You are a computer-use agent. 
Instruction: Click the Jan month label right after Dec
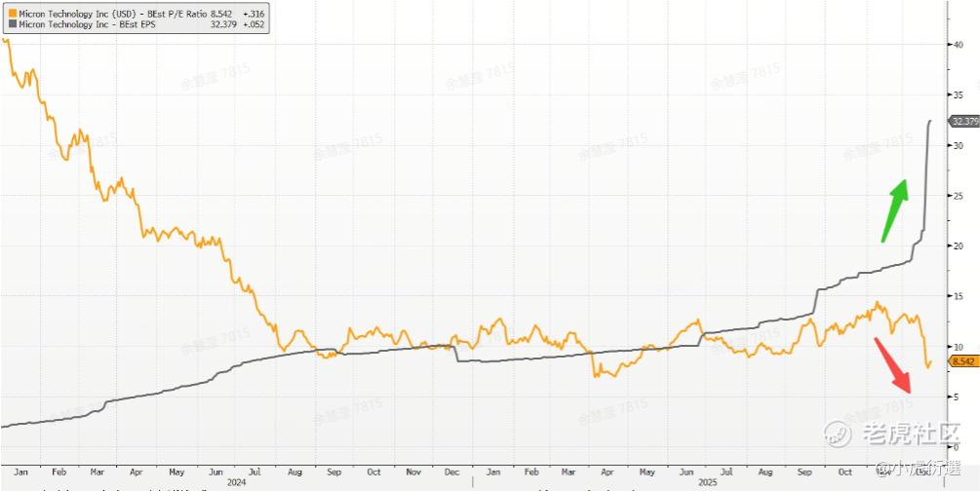(x=492, y=472)
